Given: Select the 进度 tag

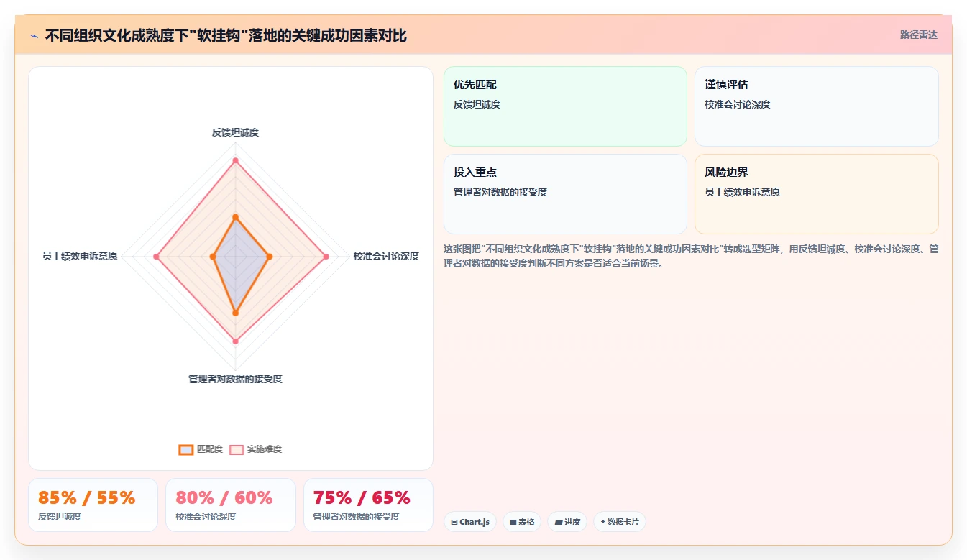Looking at the screenshot, I should point(567,522).
